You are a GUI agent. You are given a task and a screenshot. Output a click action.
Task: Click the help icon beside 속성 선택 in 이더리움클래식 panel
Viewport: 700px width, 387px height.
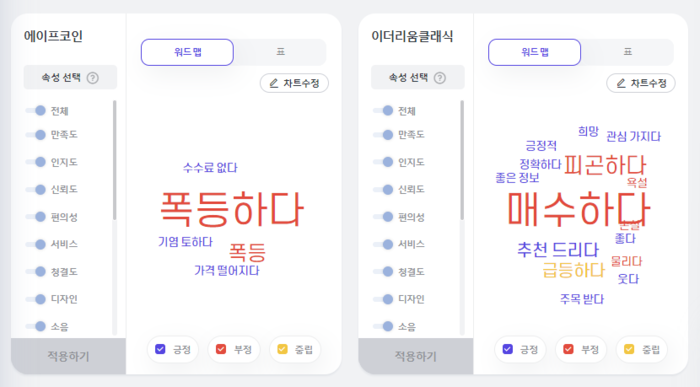(440, 78)
